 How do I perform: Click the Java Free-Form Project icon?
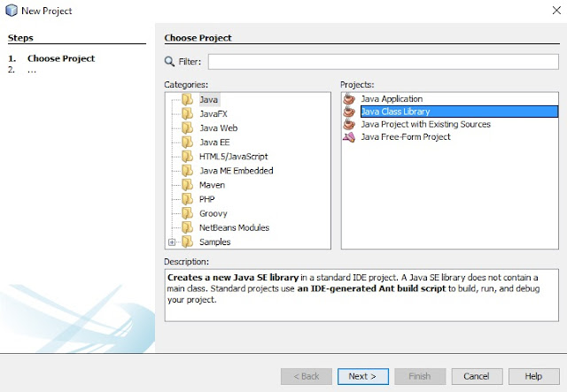[x=349, y=137]
